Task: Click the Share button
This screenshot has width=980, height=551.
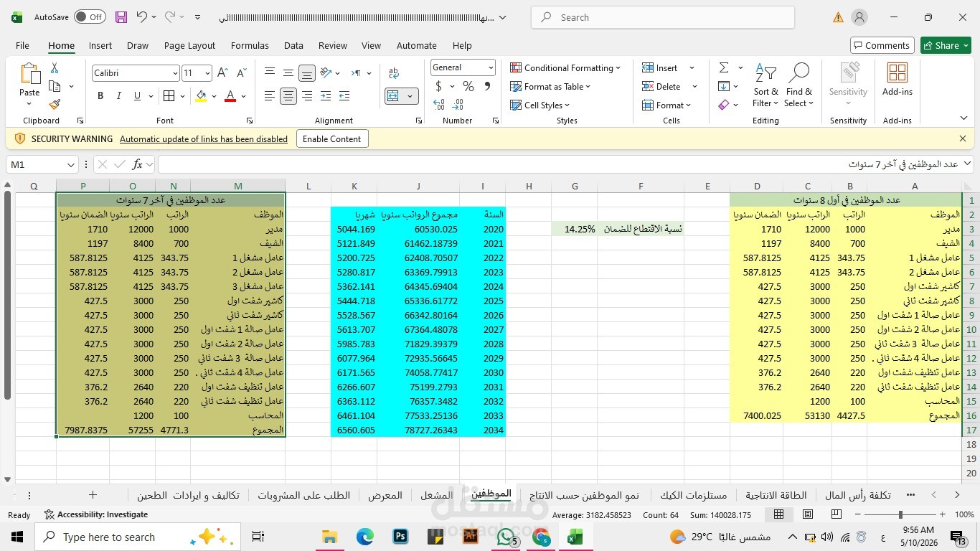Action: (x=946, y=45)
